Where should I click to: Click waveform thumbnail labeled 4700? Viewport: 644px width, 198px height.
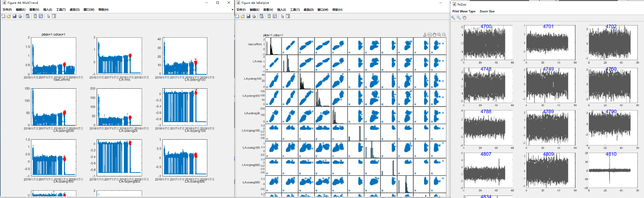point(488,43)
